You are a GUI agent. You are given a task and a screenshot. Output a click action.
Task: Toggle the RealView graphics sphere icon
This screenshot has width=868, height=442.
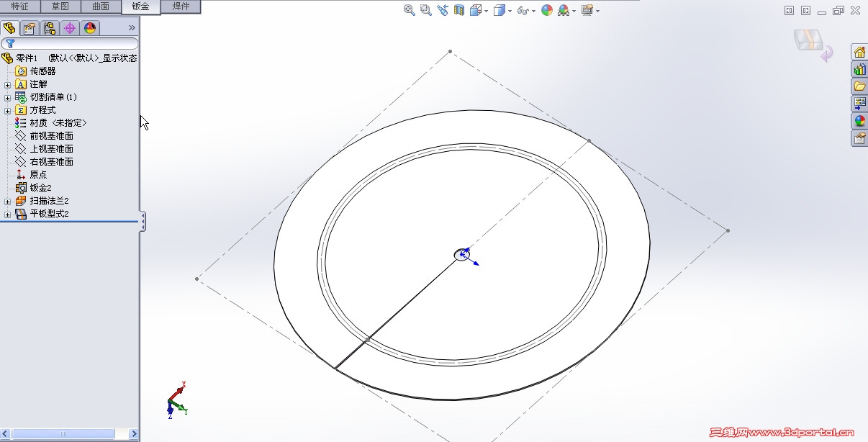(x=562, y=10)
